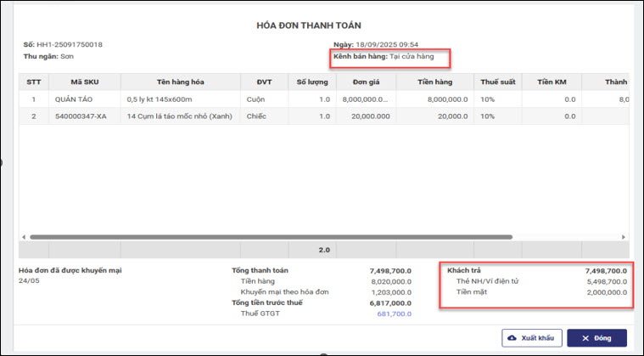Click the Xuất khẩu export button
The width and height of the screenshot is (644, 356).
coord(530,338)
